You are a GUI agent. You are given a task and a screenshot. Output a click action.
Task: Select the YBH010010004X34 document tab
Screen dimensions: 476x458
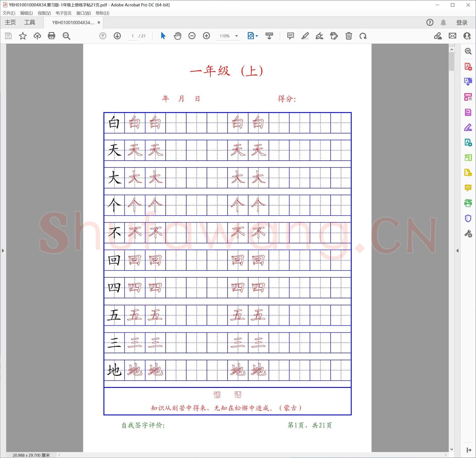(73, 23)
